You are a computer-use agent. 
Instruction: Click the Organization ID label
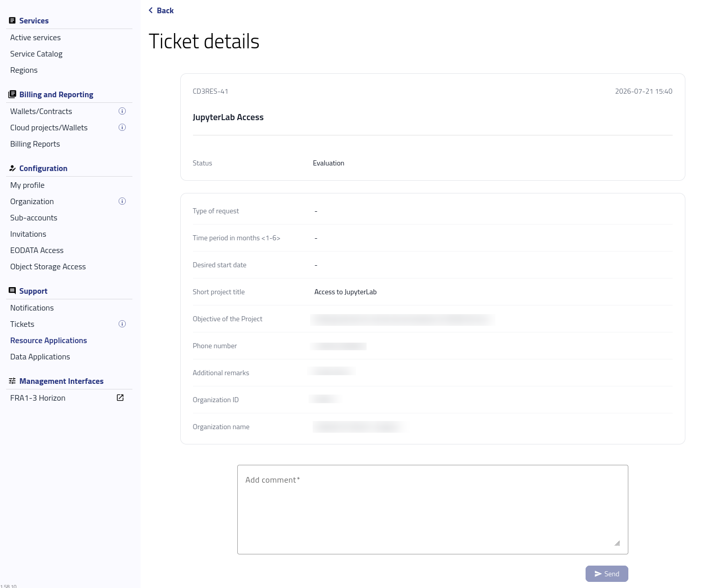click(215, 400)
